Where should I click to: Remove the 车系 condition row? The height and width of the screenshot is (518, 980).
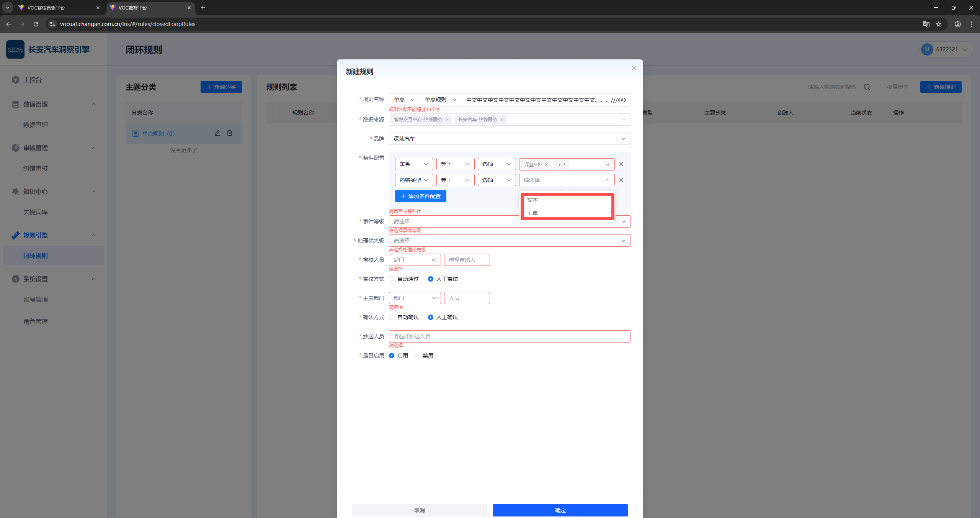pos(621,164)
